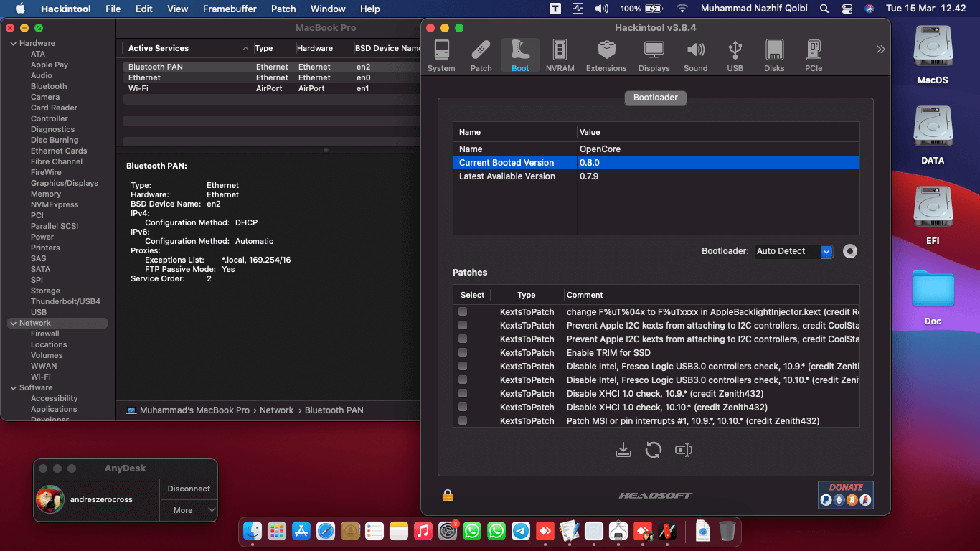The height and width of the screenshot is (551, 980).
Task: Collapse the Network section in sidebar
Action: (13, 324)
